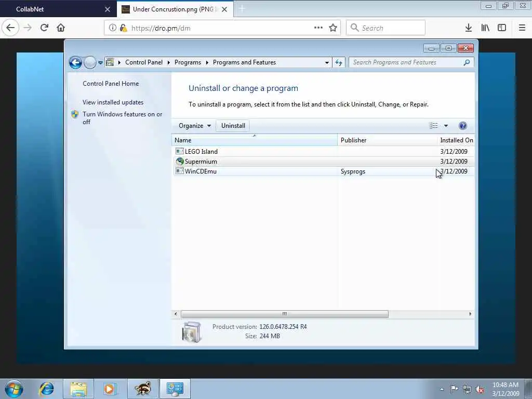Refresh the Programs and Features list
This screenshot has height=399, width=532.
click(x=339, y=62)
